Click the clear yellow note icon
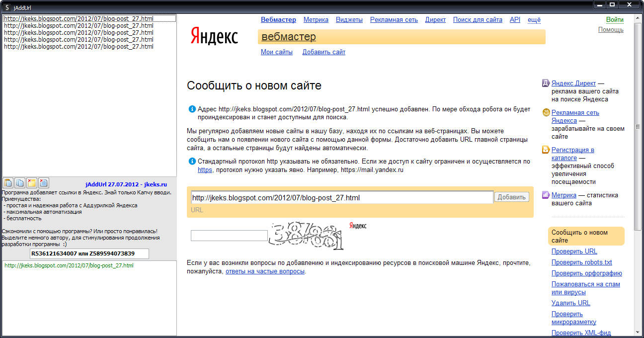This screenshot has width=644, height=338. (32, 183)
